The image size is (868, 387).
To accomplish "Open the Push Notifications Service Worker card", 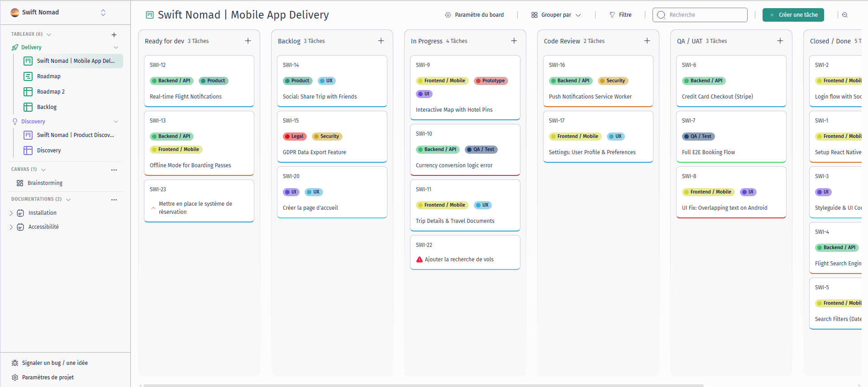I will click(598, 81).
